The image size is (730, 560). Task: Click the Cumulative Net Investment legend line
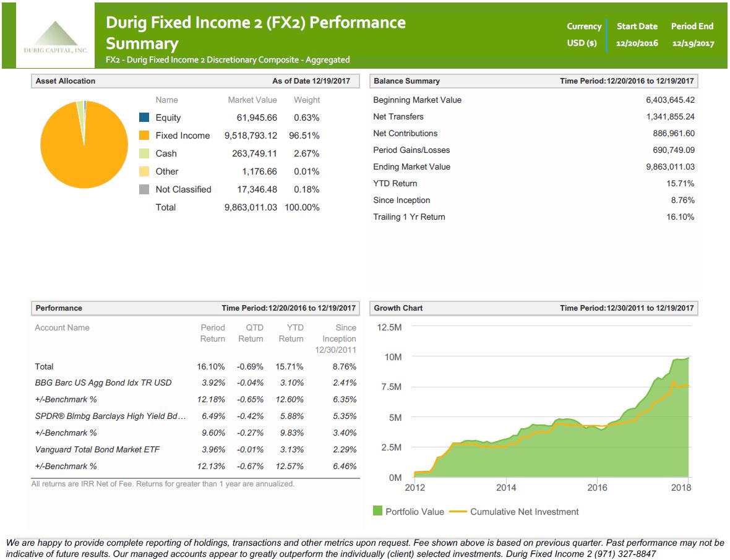tap(458, 512)
